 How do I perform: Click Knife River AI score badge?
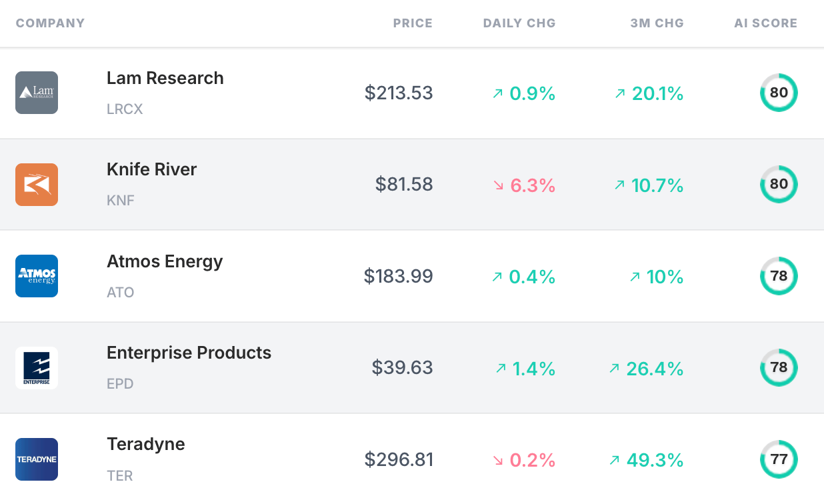[x=779, y=185]
